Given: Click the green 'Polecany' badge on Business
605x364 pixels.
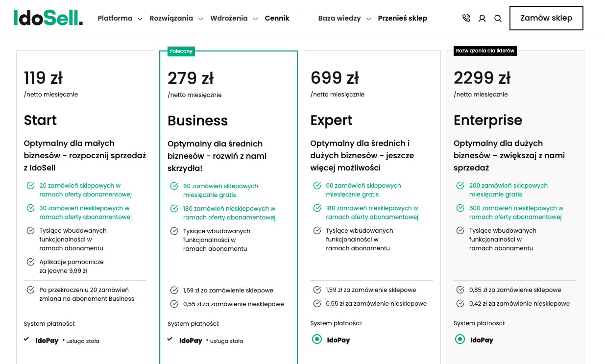Looking at the screenshot, I should point(181,51).
